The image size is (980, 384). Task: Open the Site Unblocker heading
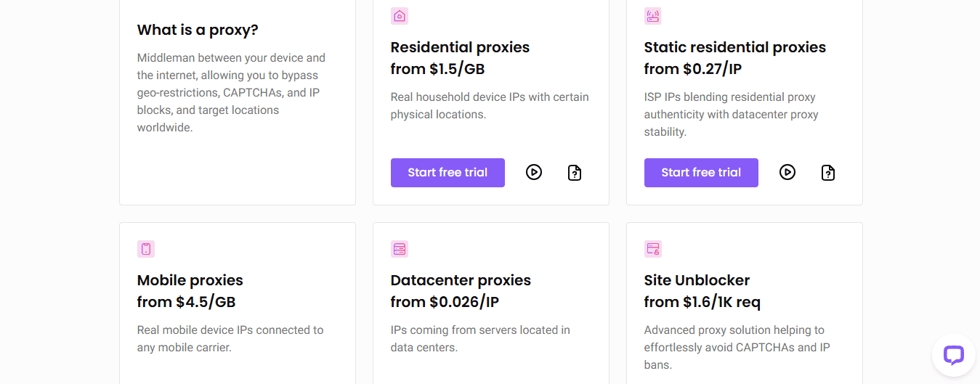[697, 280]
